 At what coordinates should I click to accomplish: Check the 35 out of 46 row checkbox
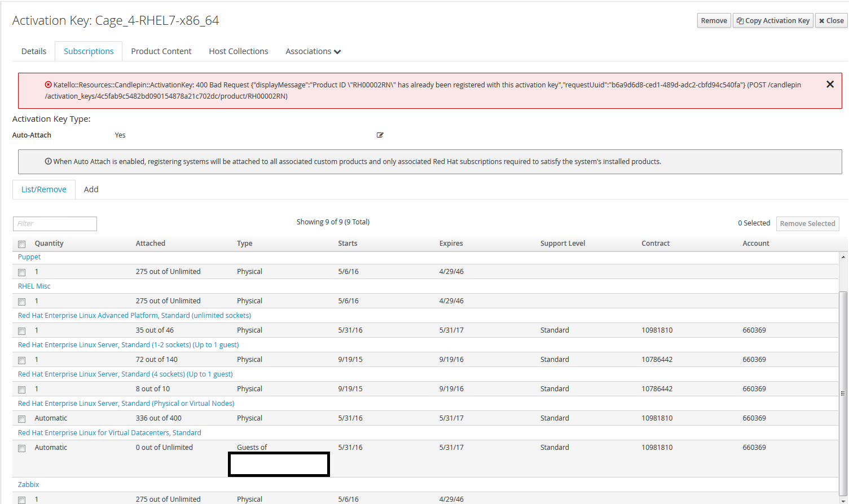[22, 331]
